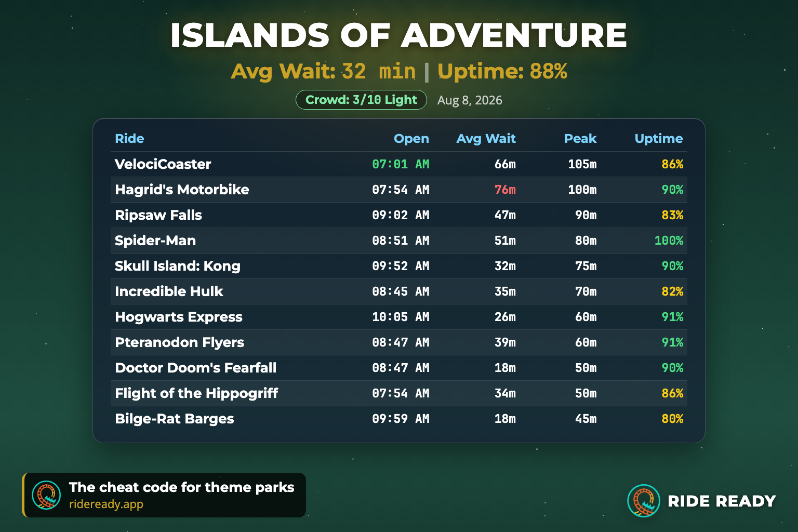Select the Hagrid's Motorbike ride name
Viewport: 798px width, 532px height.
pyautogui.click(x=182, y=190)
